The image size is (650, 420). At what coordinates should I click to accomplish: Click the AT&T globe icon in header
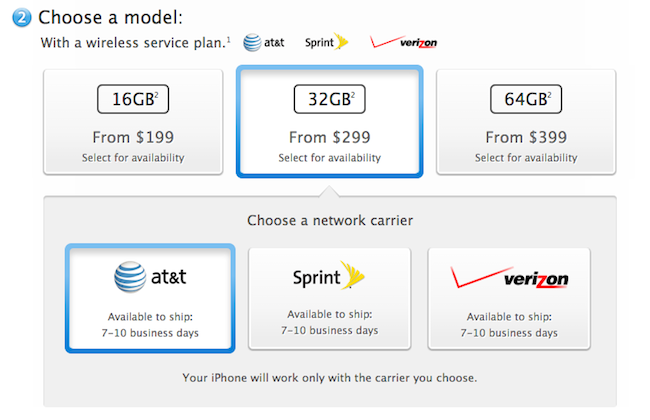[x=253, y=43]
